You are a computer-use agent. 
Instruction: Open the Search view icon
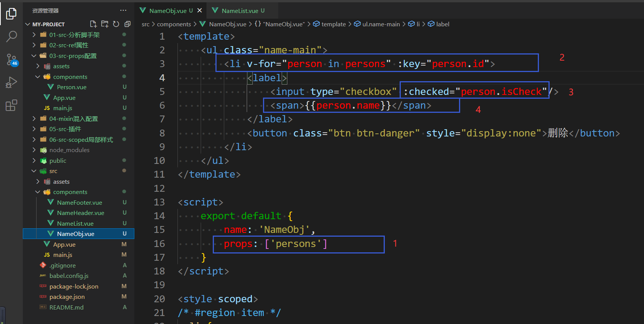pos(11,37)
